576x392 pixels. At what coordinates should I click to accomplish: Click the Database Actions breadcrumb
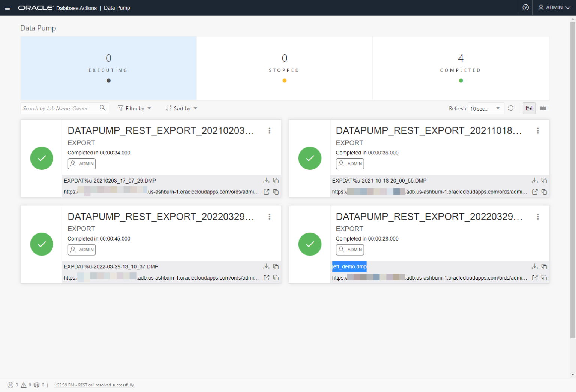coord(76,8)
